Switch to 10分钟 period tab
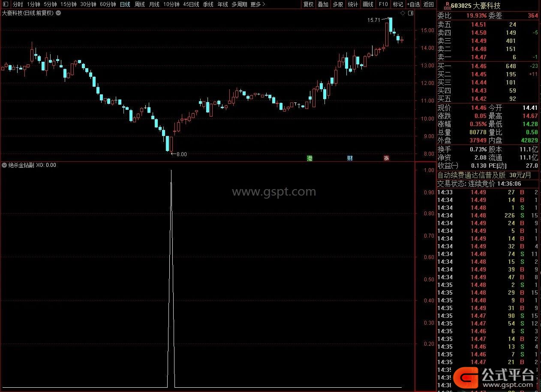The image size is (541, 392). [x=171, y=4]
